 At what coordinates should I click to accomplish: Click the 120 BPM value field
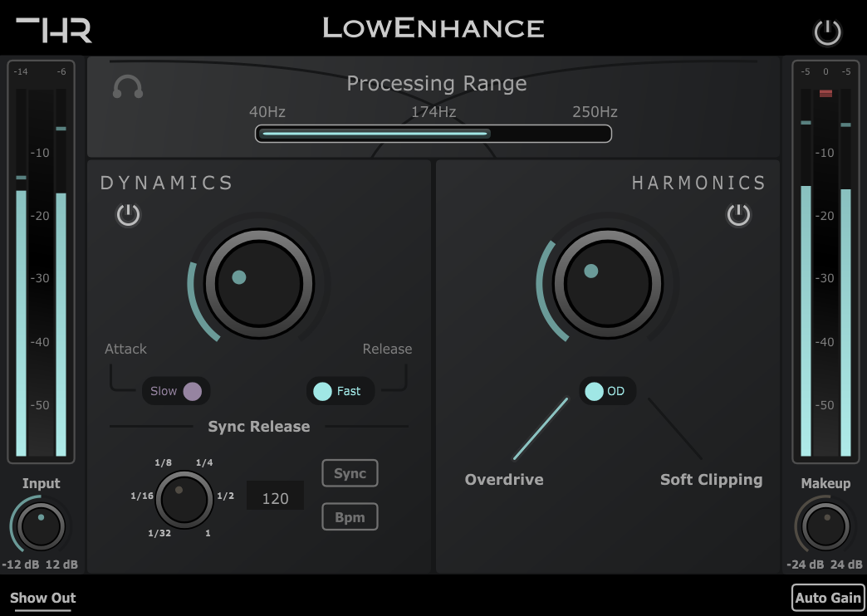275,498
